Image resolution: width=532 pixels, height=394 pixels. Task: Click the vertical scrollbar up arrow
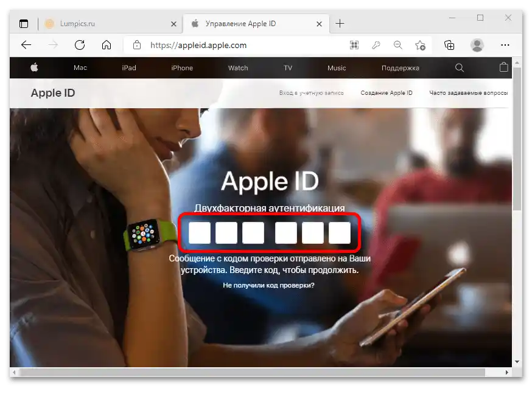tap(517, 63)
